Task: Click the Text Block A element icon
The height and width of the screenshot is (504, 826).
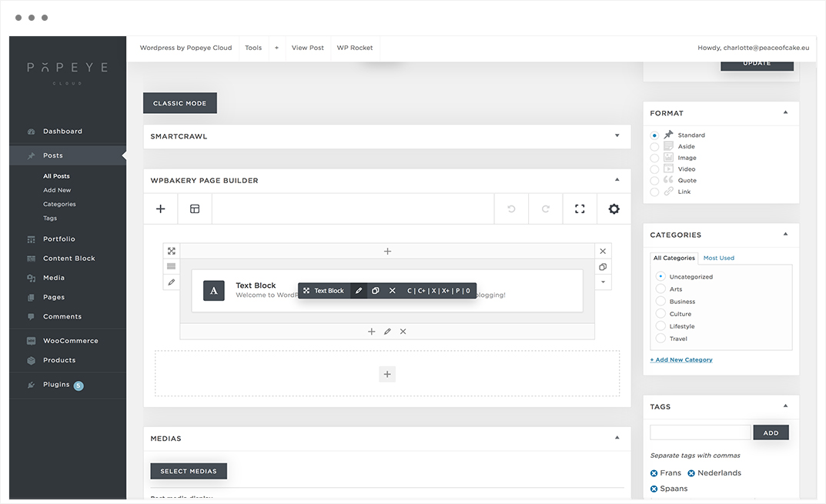Action: click(x=214, y=291)
